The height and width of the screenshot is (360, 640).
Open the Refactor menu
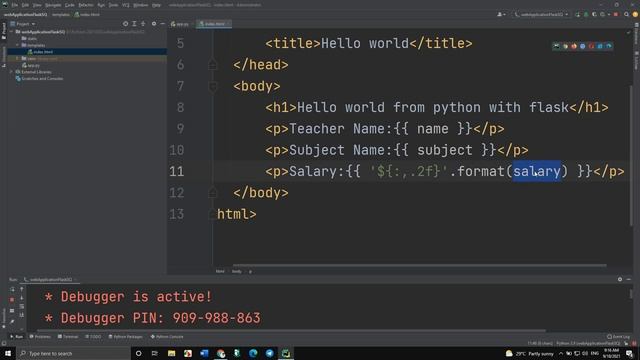(86, 5)
